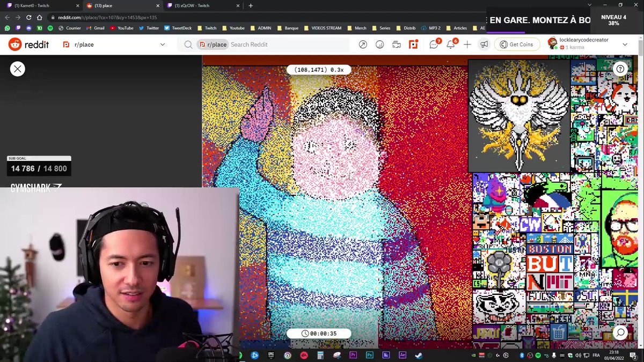Click the magnifier zoom button on canvas
This screenshot has width=644, height=362.
[620, 333]
